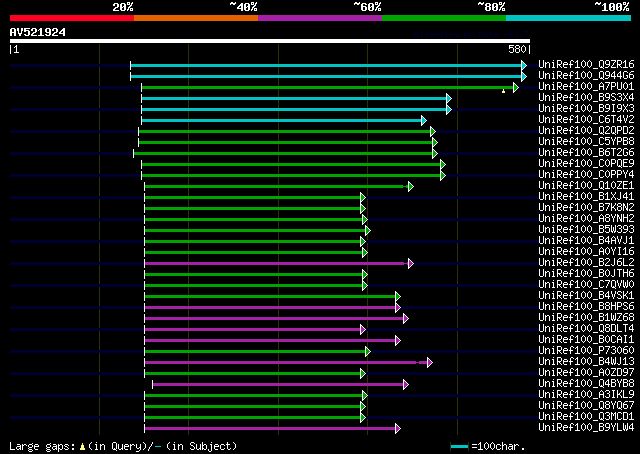Click the red 20% identity legend segment
The image size is (640, 454).
coord(72,18)
